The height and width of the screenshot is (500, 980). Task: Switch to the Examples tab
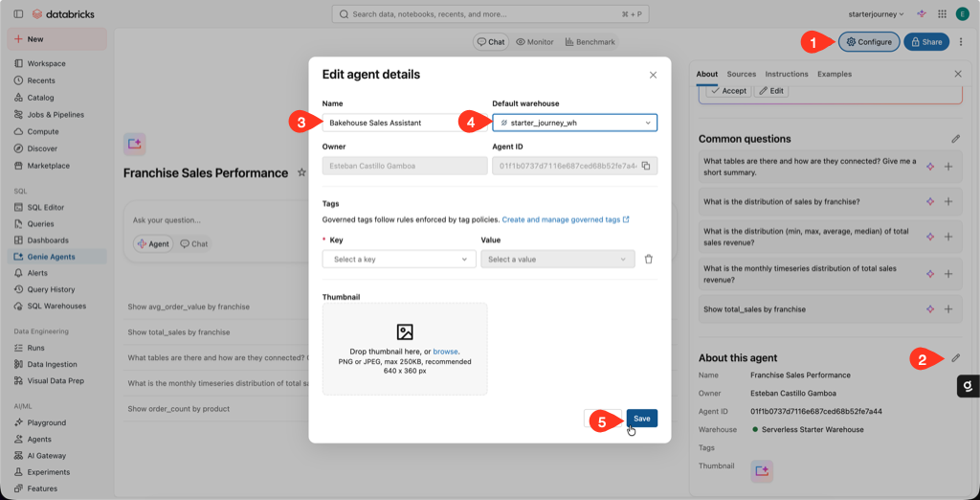(835, 74)
